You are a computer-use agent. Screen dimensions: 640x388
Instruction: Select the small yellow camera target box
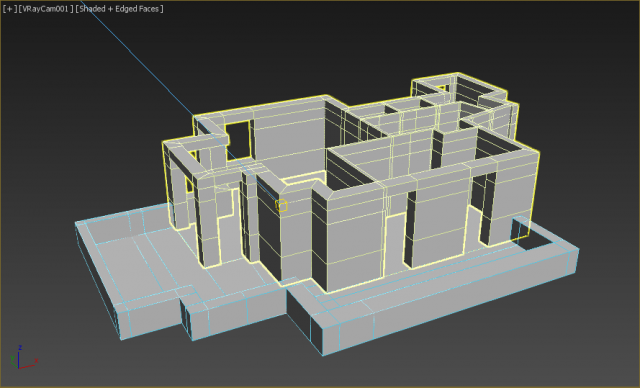pyautogui.click(x=281, y=205)
